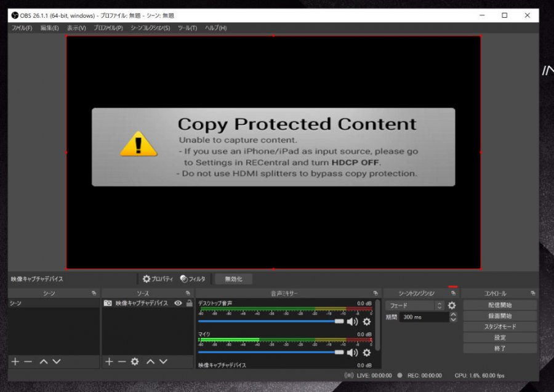Image resolution: width=554 pixels, height=392 pixels.
Task: Open the ツール(T) menu
Action: coord(187,28)
